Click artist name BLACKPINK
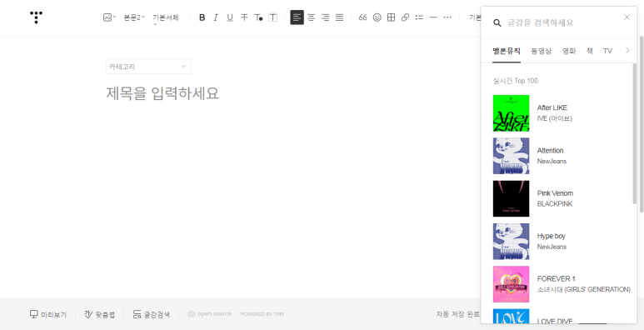 tap(555, 204)
